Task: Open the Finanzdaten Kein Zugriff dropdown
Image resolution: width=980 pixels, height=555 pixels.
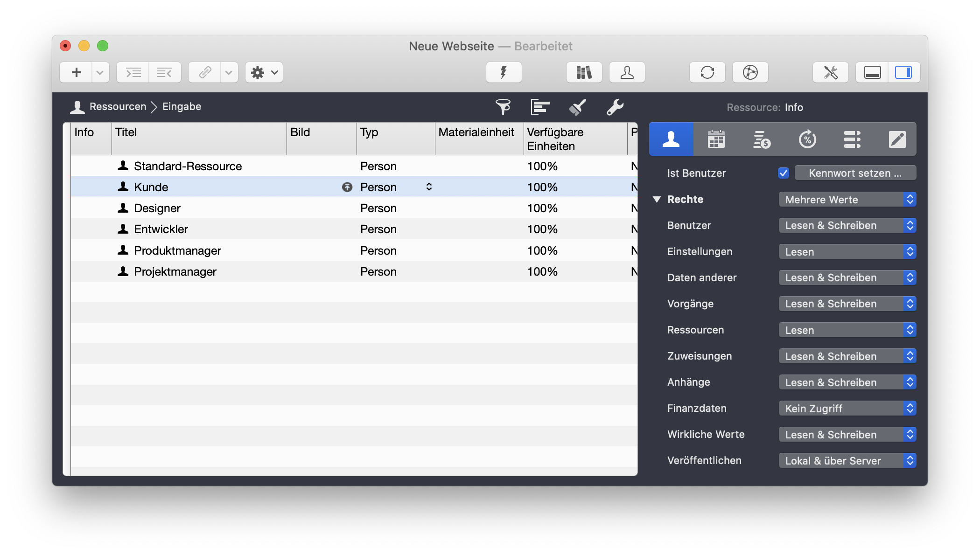Action: [x=847, y=409]
